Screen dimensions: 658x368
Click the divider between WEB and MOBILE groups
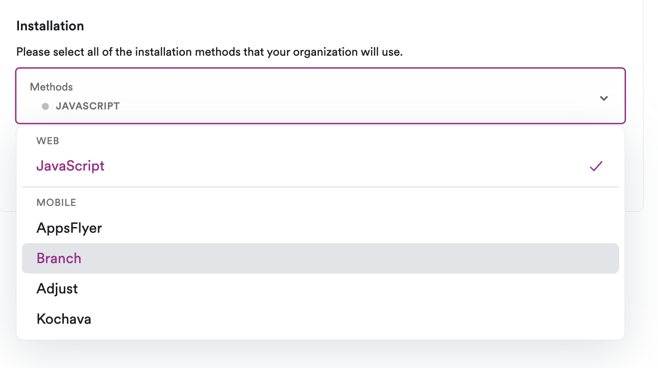(x=320, y=187)
